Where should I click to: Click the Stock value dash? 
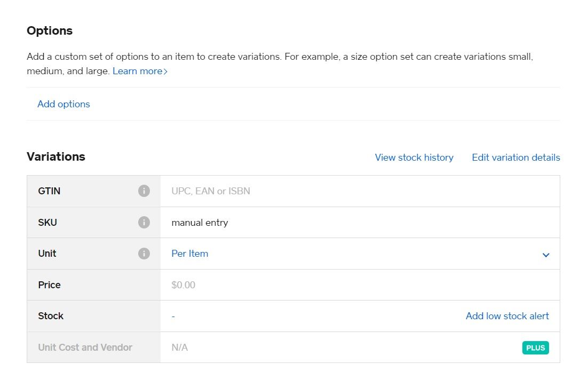pos(173,316)
